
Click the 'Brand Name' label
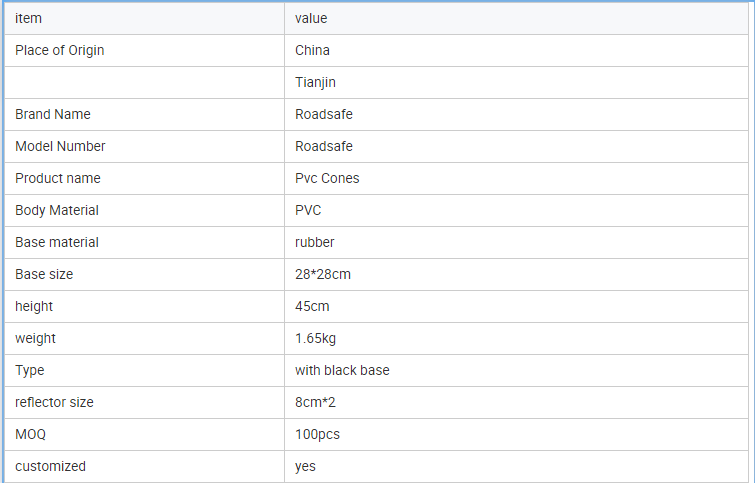click(52, 114)
